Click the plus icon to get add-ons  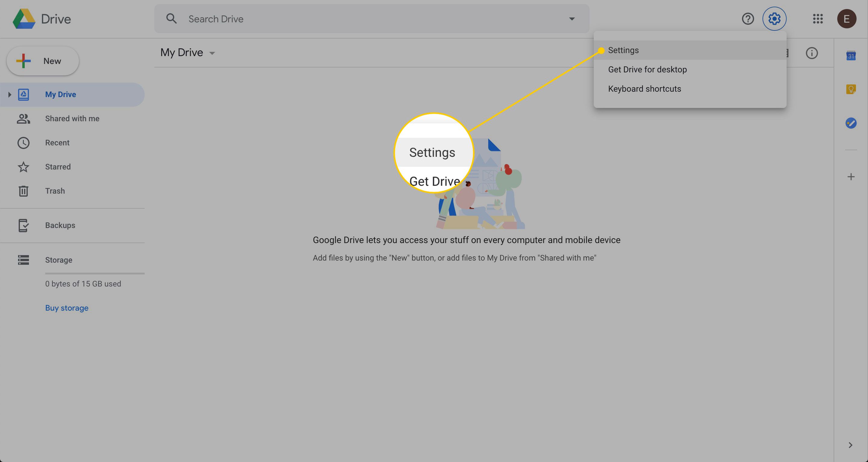(x=851, y=177)
